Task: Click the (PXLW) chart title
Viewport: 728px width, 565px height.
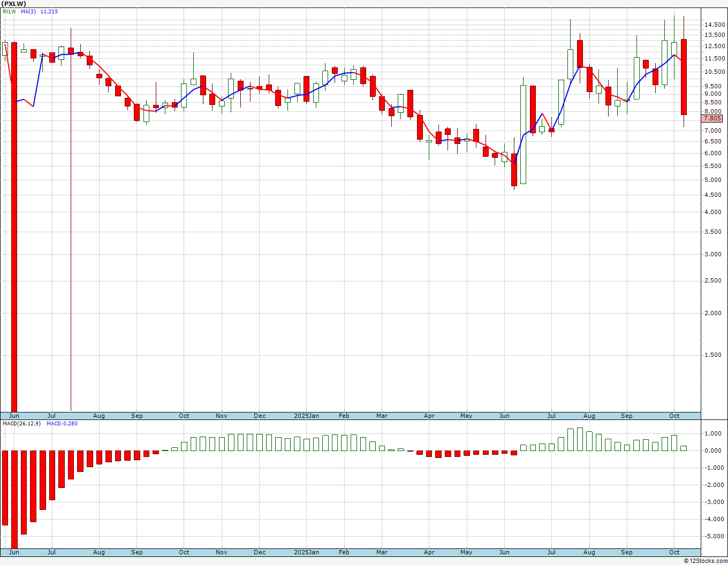Action: point(13,4)
